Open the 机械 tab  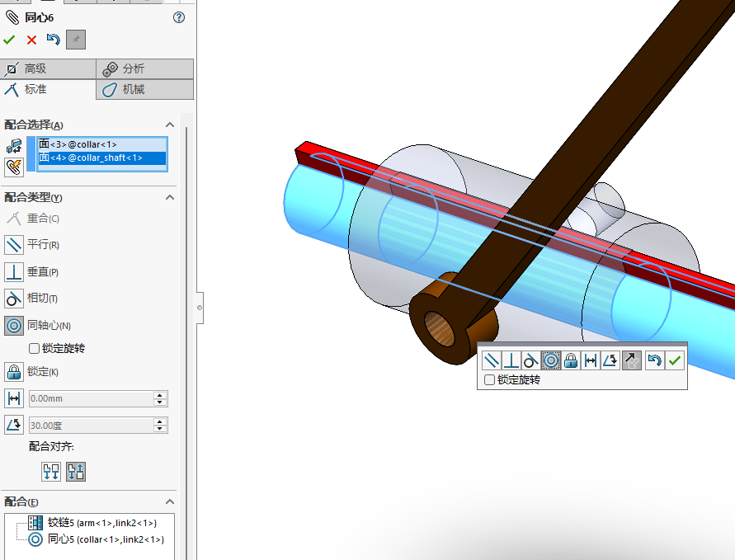tap(144, 89)
